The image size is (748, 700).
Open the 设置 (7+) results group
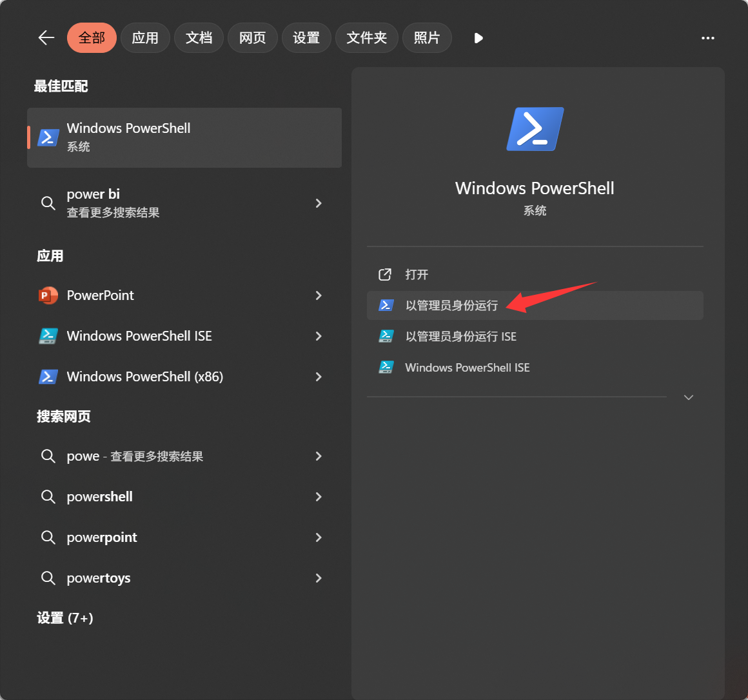(x=65, y=618)
